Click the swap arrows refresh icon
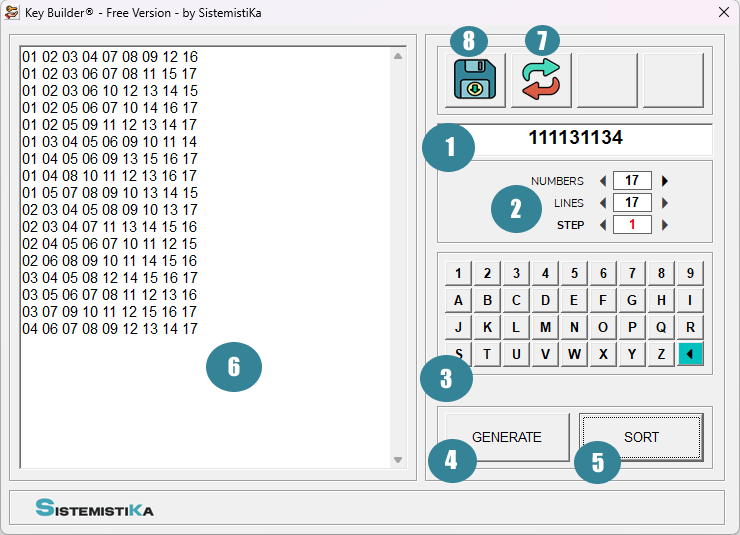The height and width of the screenshot is (535, 740). pyautogui.click(x=541, y=80)
